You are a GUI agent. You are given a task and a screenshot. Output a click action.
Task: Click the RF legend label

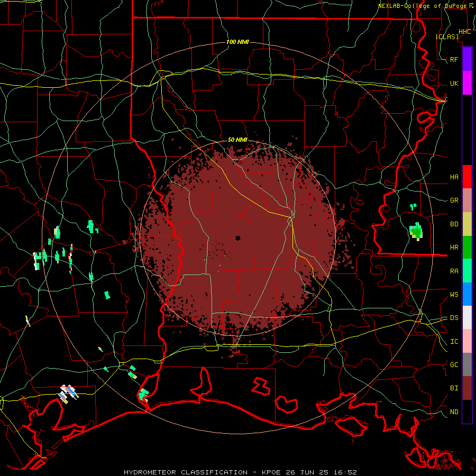(x=454, y=59)
